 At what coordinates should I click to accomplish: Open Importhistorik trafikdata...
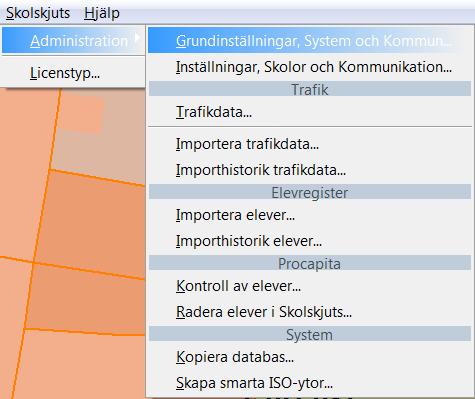(310, 170)
